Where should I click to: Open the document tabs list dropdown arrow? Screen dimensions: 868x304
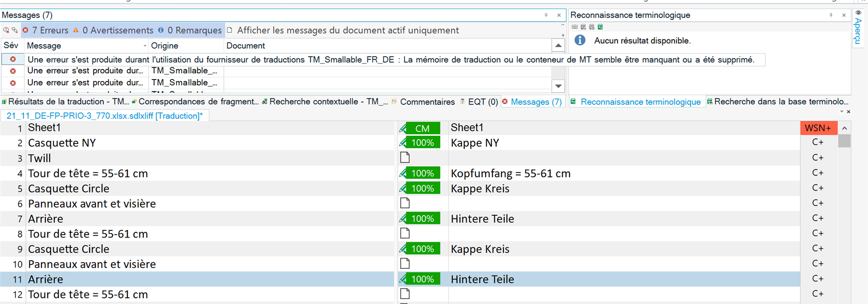[x=841, y=112]
